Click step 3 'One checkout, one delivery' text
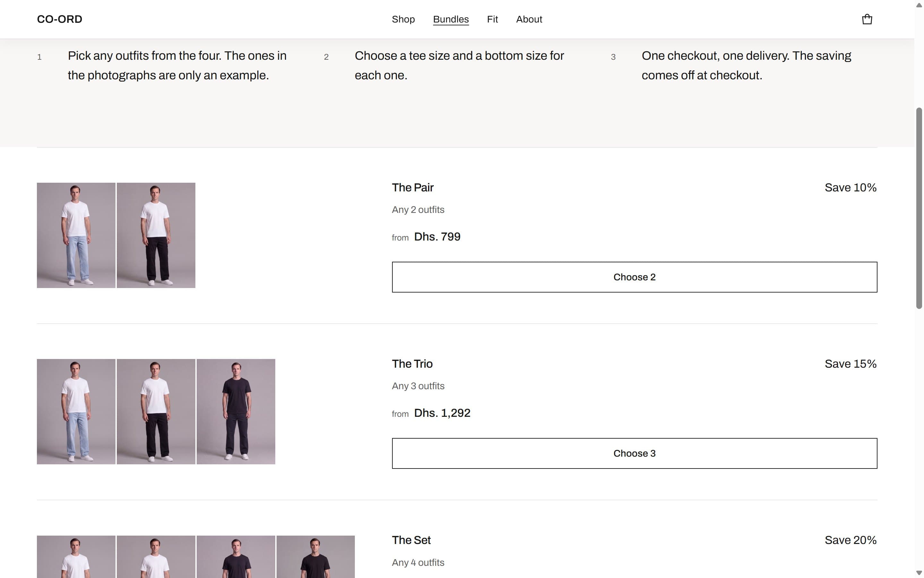 coord(747,66)
